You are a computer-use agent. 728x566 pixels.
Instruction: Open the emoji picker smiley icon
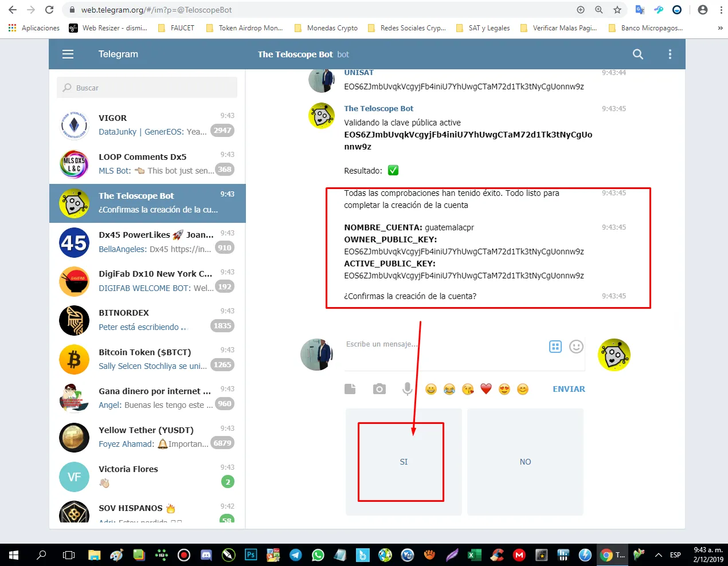(x=576, y=346)
